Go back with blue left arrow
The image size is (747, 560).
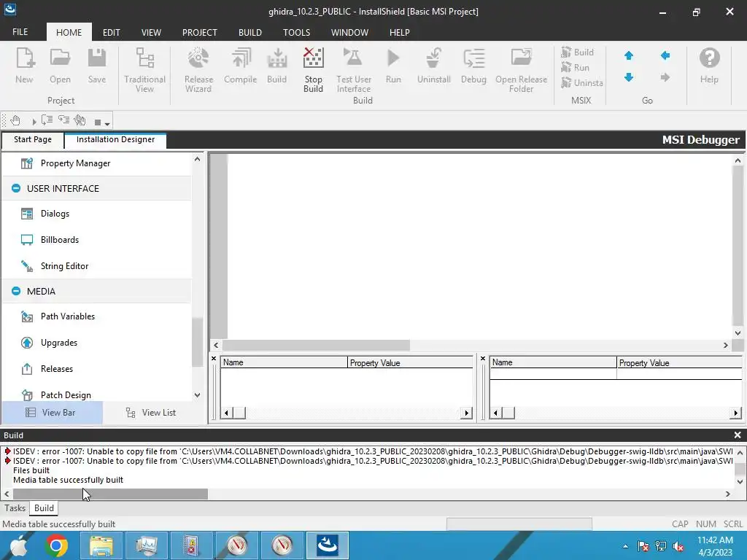point(665,55)
